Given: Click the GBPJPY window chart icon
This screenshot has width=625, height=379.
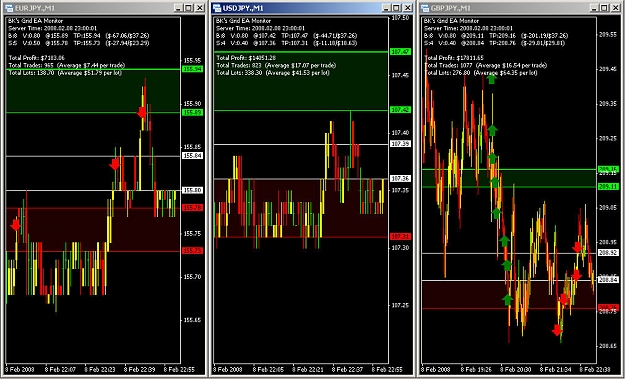Looking at the screenshot, I should click(x=425, y=8).
